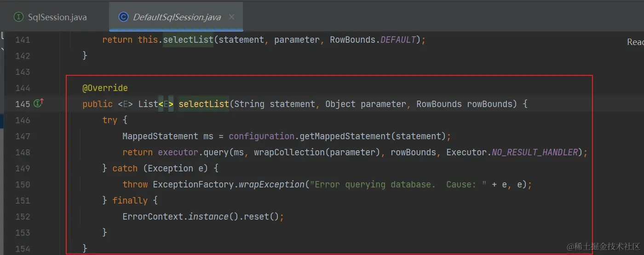Click line number 142 in gutter
This screenshot has width=644, height=255.
point(22,56)
